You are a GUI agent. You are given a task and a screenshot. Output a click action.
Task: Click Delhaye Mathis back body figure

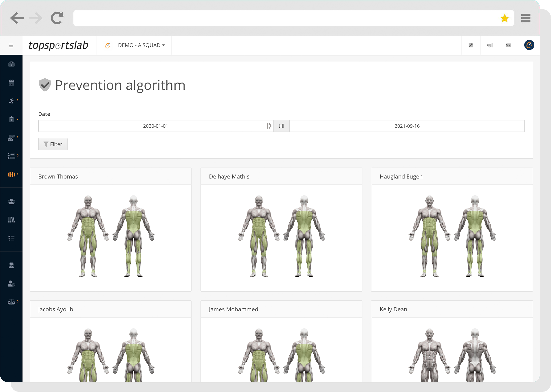[304, 236]
